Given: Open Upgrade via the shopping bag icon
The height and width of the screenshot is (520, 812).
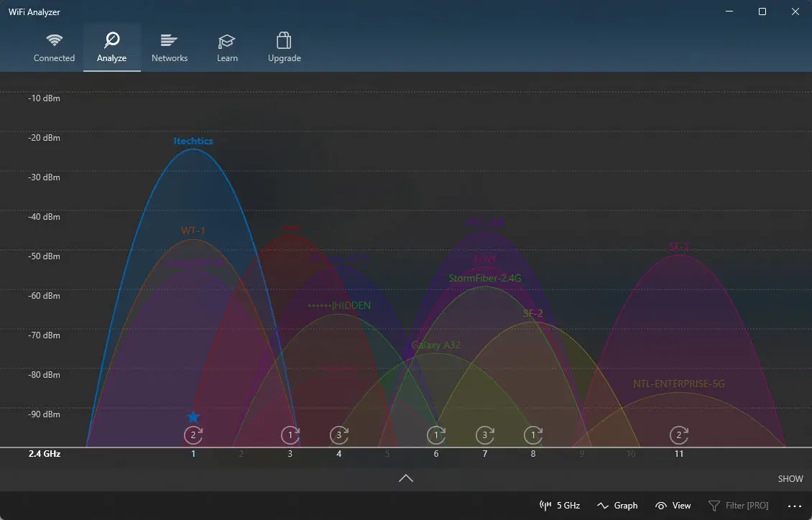Looking at the screenshot, I should [x=284, y=41].
